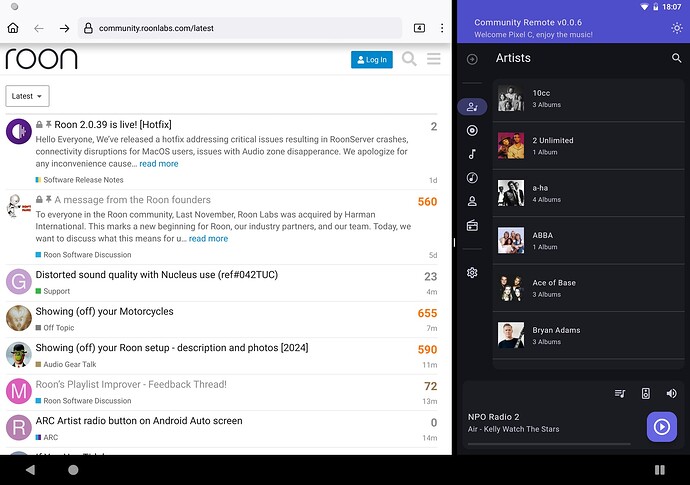This screenshot has height=485, width=690.
Task: Open the Off Topic category tag
Action: 55,328
